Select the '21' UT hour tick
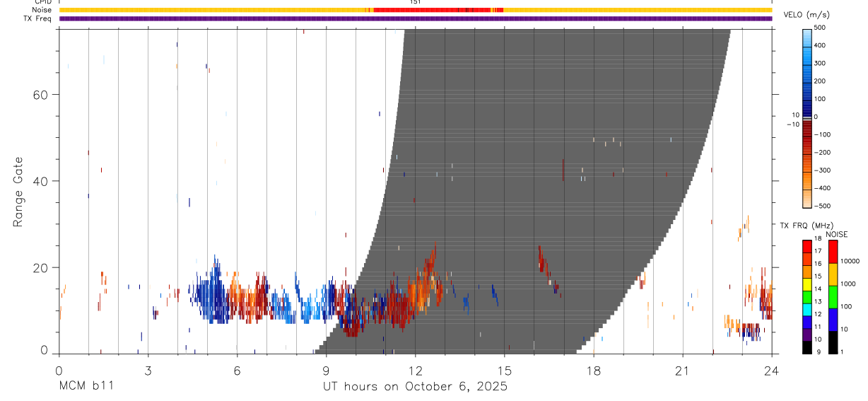This screenshot has width=868, height=401. click(682, 371)
